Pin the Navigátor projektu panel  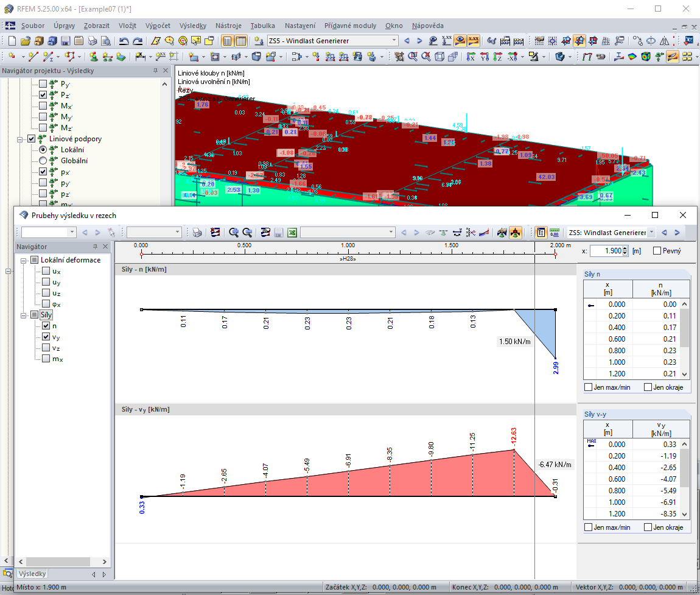(155, 71)
